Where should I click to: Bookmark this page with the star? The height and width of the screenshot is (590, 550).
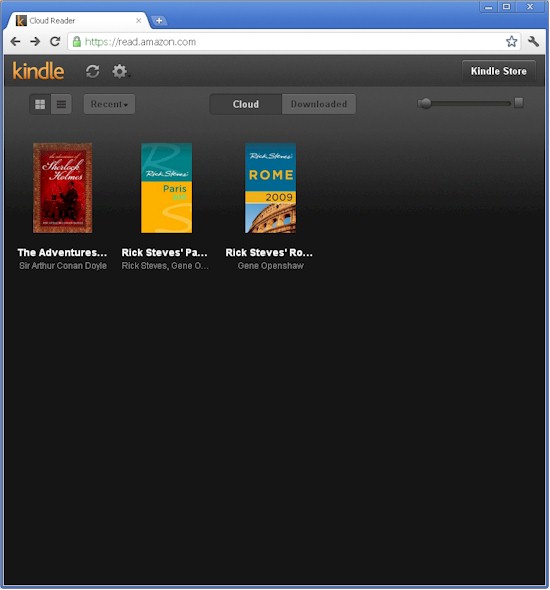point(511,41)
